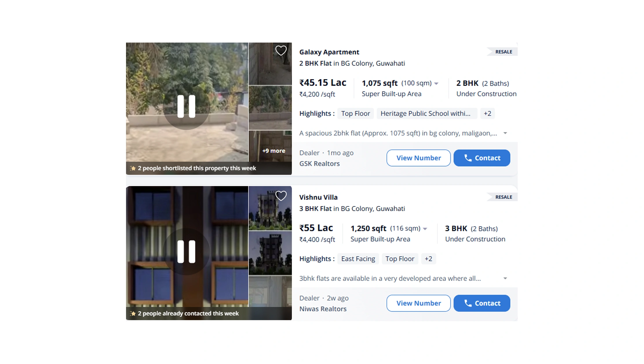Click the ₹55 Lac price
Screen dimensions: 644x364
pyautogui.click(x=316, y=228)
